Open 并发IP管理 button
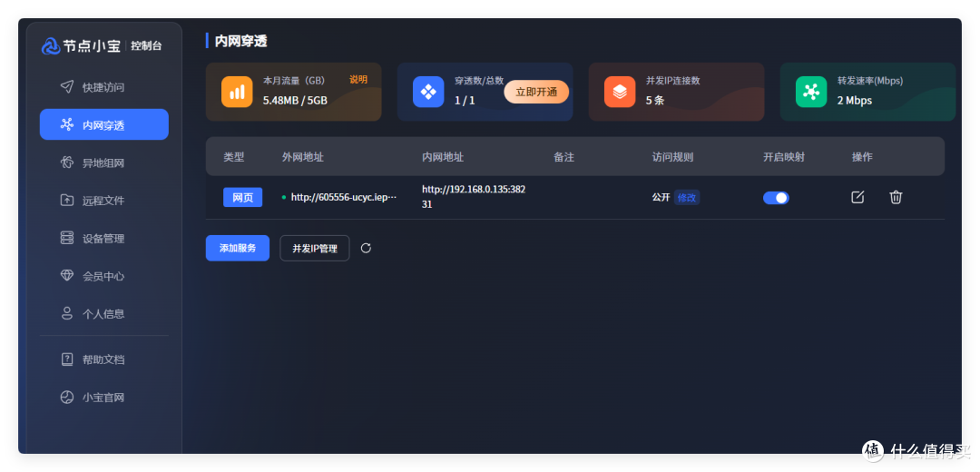 pyautogui.click(x=314, y=248)
